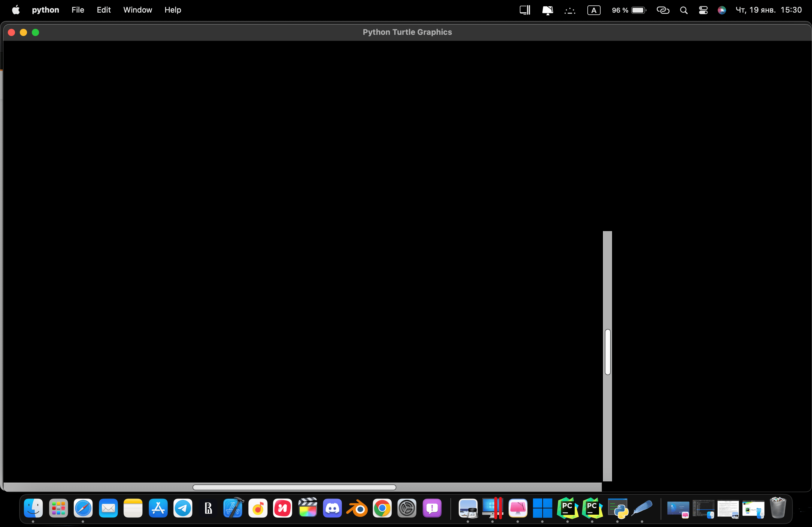812x527 pixels.
Task: Open the red squiggle app icon
Action: tap(283, 508)
